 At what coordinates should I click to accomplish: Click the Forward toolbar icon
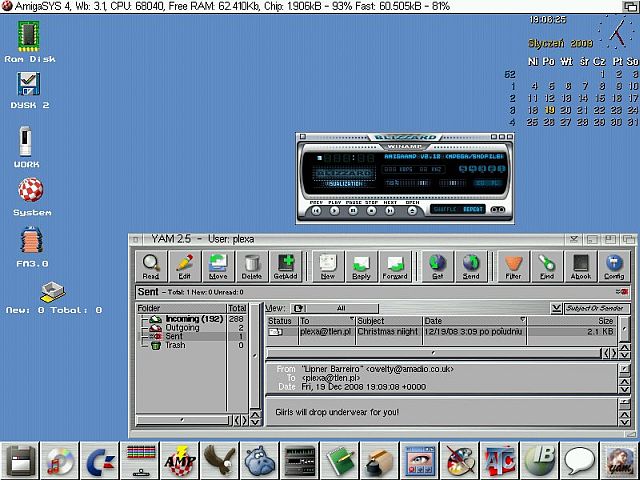tap(395, 266)
